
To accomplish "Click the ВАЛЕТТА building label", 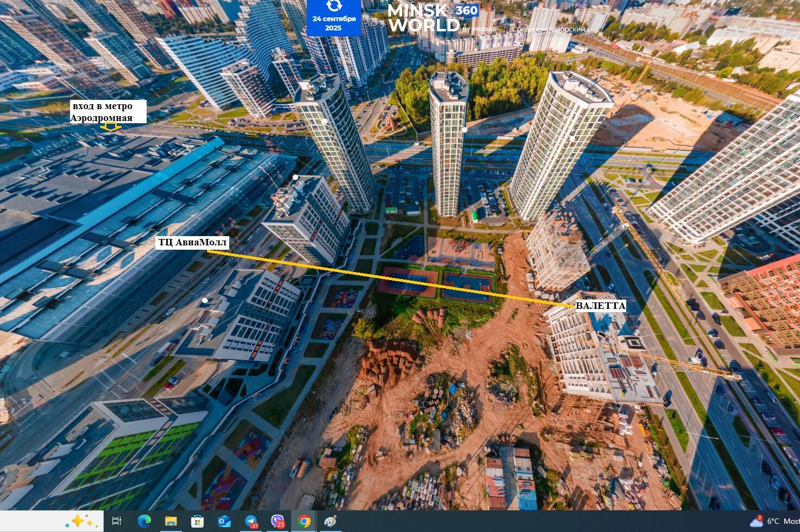I will [x=600, y=306].
